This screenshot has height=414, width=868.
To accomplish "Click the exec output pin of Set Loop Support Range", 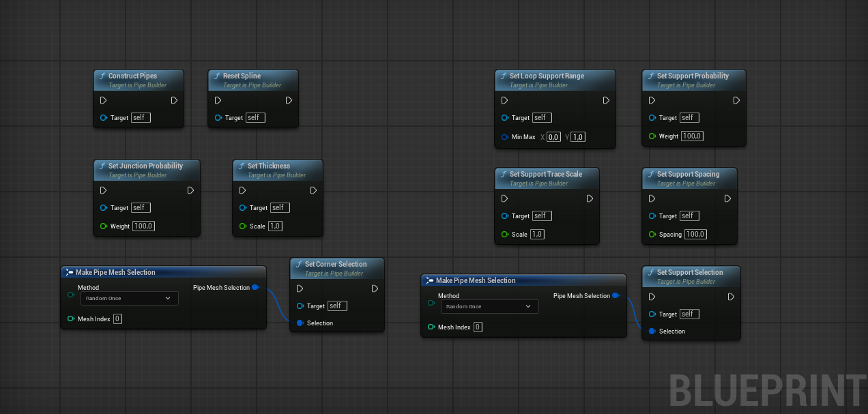I will pos(605,100).
